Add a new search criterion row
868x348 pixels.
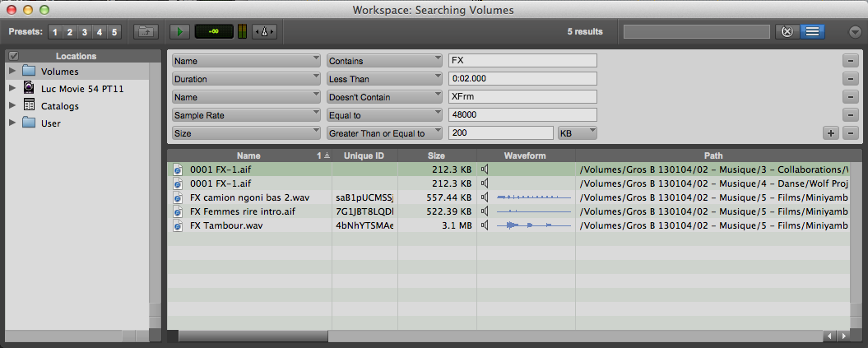[831, 133]
